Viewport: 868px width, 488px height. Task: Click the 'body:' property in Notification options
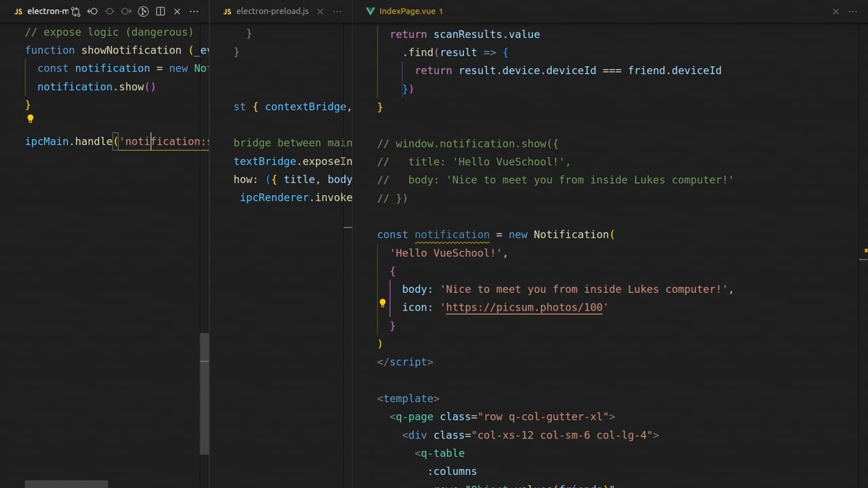[418, 289]
